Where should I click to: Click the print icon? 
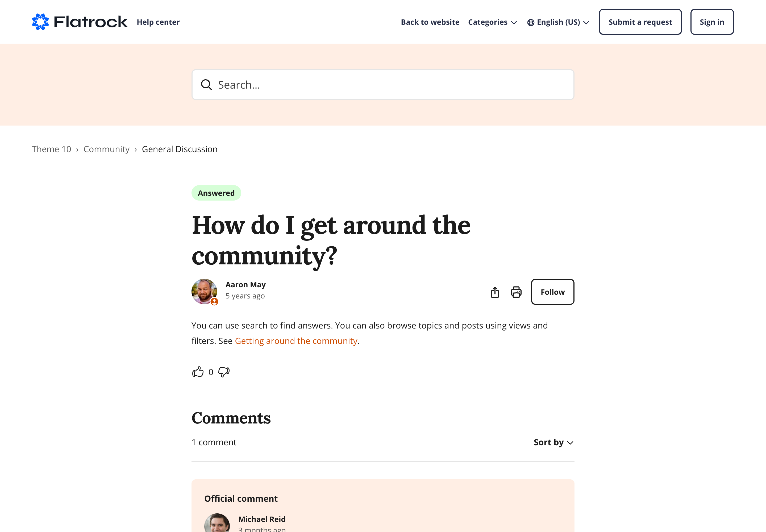516,292
